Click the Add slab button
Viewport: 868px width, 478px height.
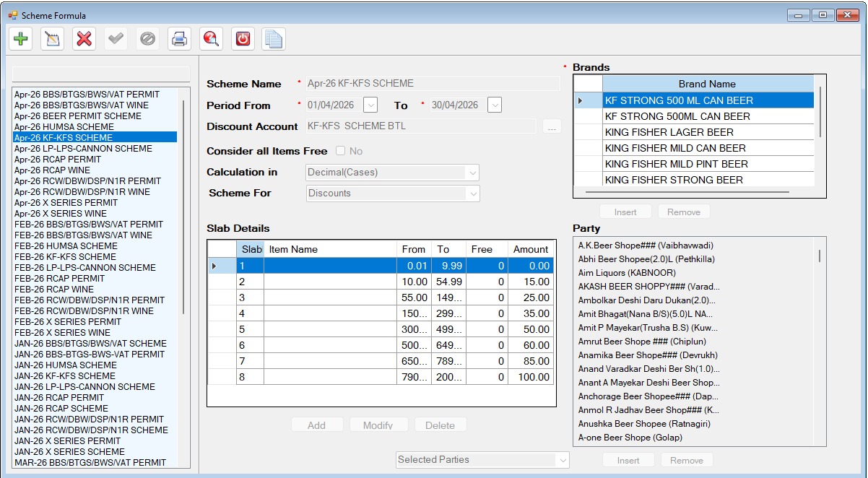point(316,425)
